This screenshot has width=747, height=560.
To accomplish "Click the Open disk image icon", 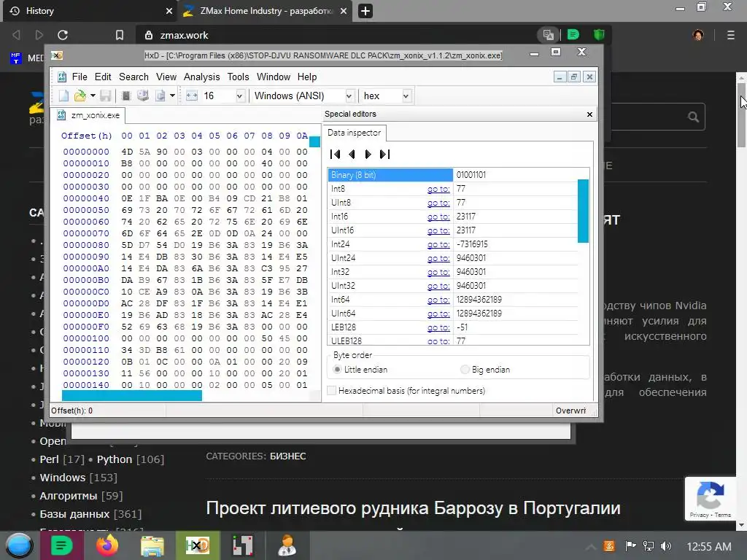I will click(x=160, y=96).
